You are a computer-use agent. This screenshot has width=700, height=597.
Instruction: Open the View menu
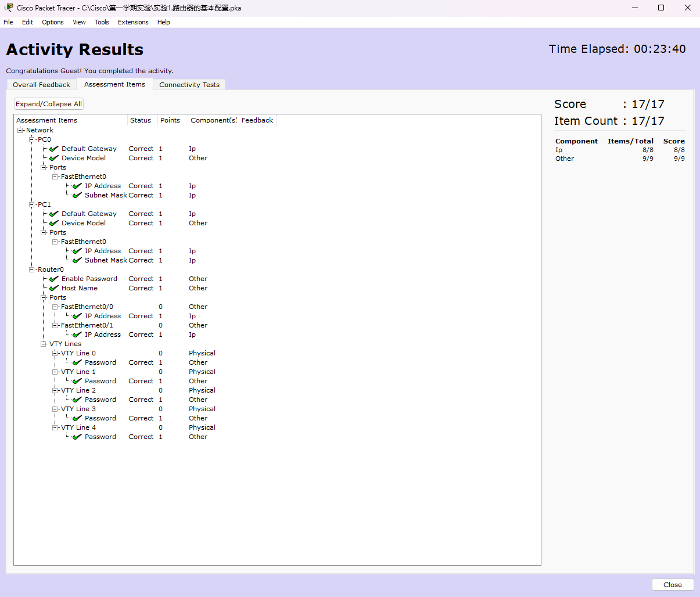tap(79, 22)
